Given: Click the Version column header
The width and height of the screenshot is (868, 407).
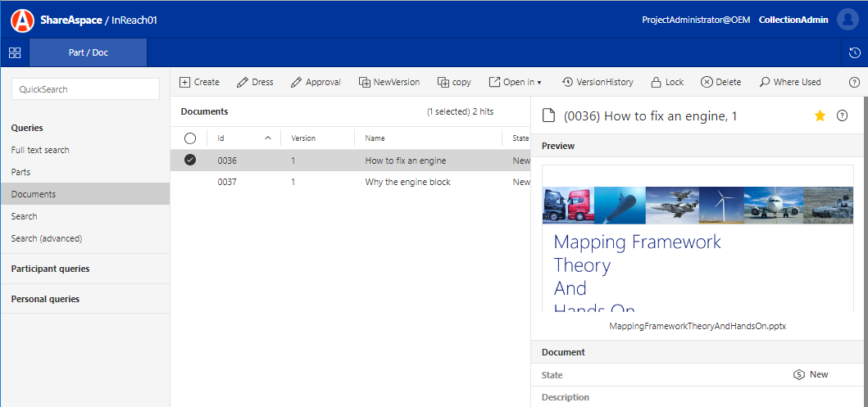Looking at the screenshot, I should point(303,138).
